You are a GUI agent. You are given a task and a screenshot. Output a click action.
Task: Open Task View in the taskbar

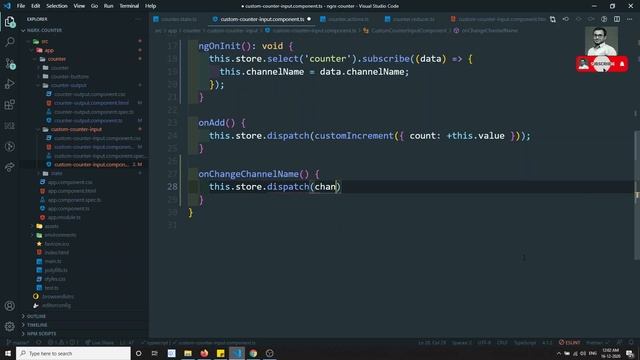155,353
